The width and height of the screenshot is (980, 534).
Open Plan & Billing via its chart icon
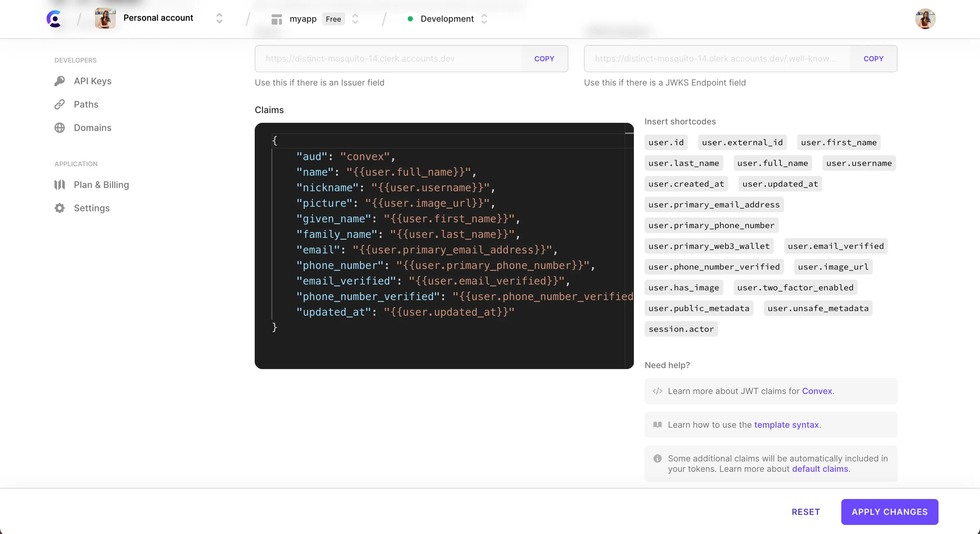59,185
